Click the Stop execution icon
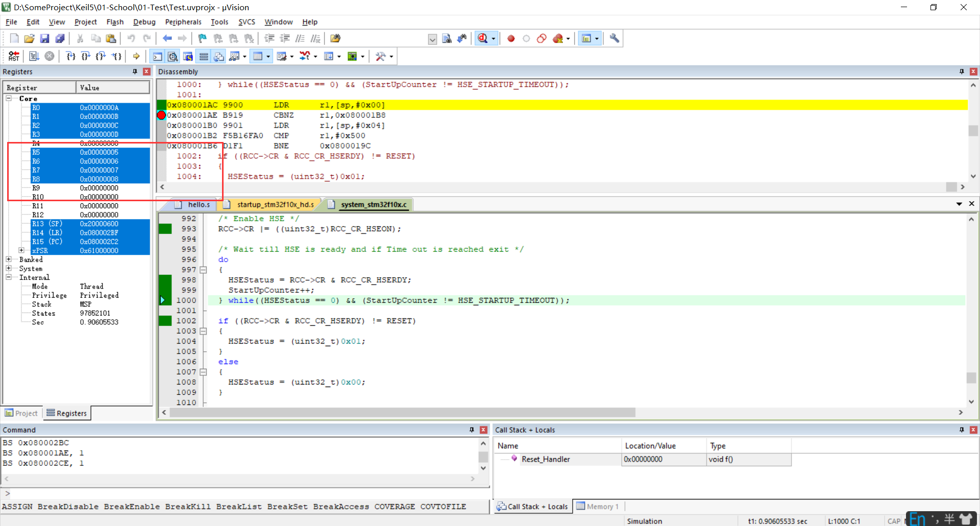The height and width of the screenshot is (526, 980). pos(49,56)
